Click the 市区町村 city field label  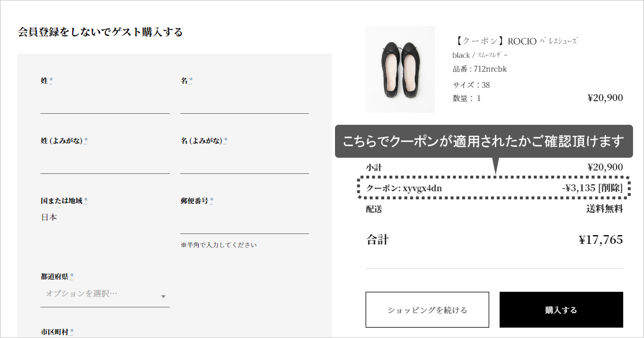pos(55,332)
